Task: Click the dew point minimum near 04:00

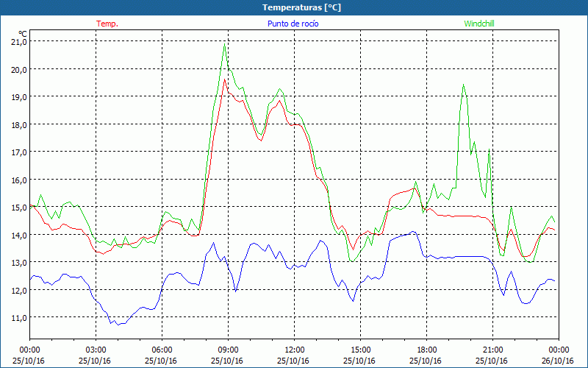Action: [x=118, y=325]
